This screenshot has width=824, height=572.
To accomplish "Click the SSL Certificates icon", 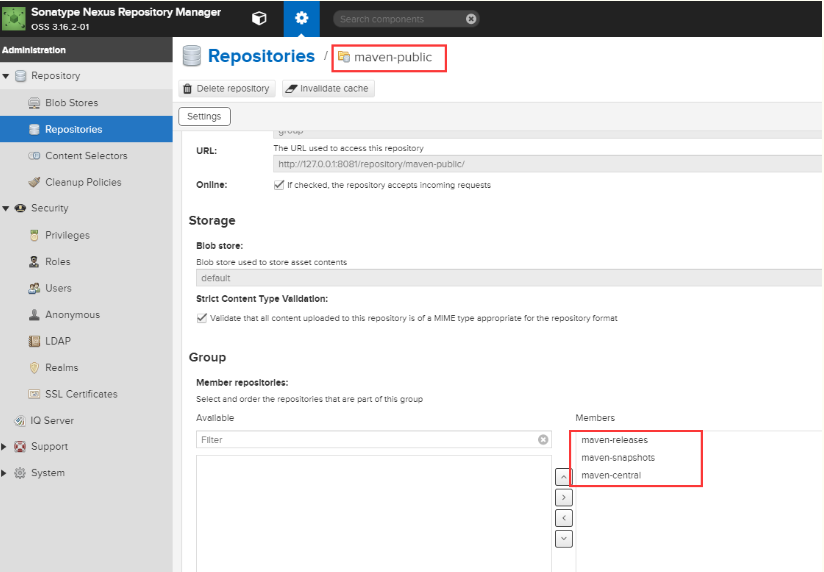I will (34, 394).
